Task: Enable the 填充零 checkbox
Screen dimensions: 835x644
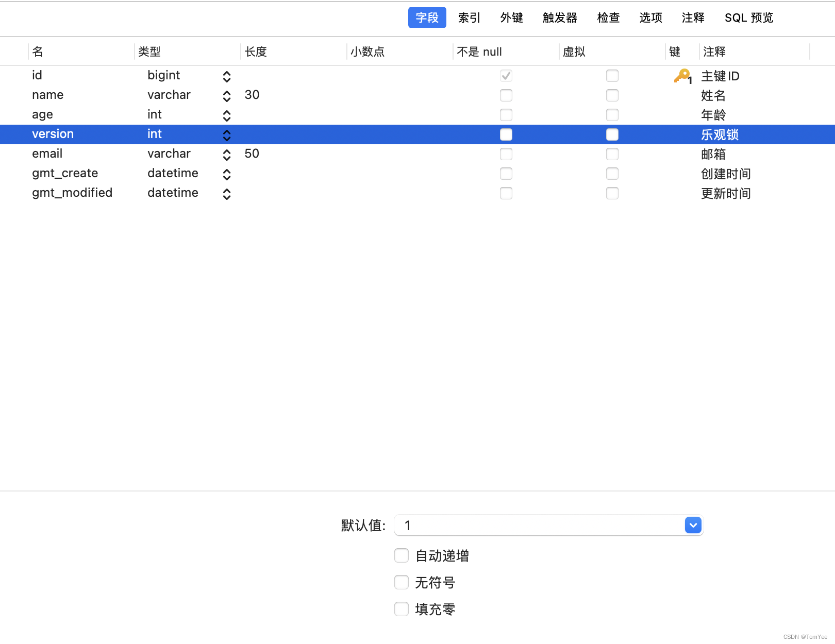Action: [402, 609]
